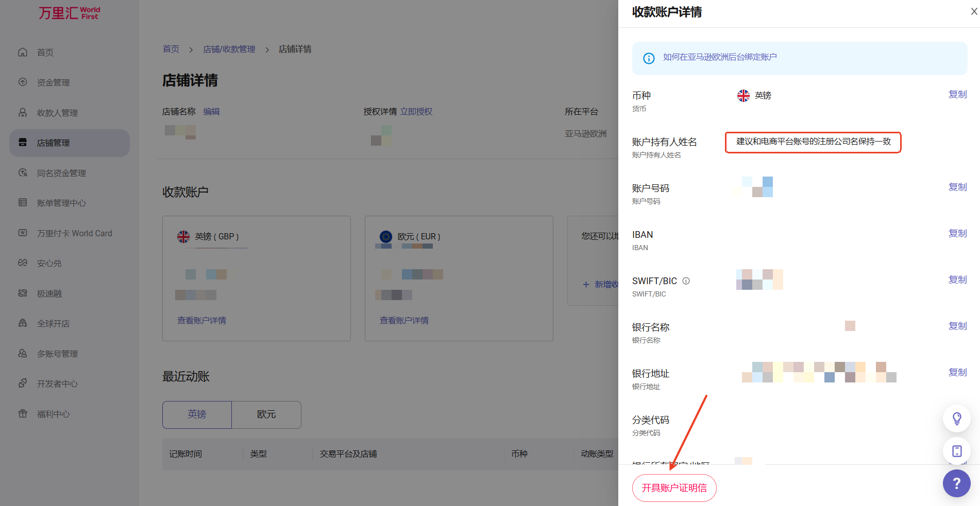Open 安心兑 in the sidebar menu
The height and width of the screenshot is (506, 980).
click(x=49, y=263)
